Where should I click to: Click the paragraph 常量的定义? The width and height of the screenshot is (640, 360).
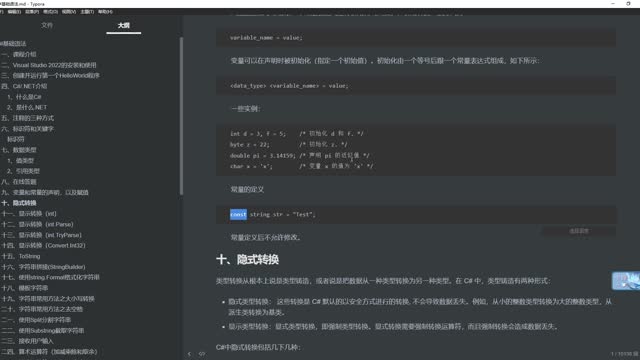coord(247,189)
